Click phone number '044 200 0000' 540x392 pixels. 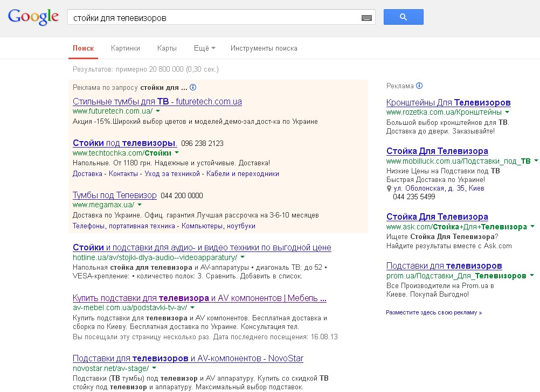tap(182, 196)
